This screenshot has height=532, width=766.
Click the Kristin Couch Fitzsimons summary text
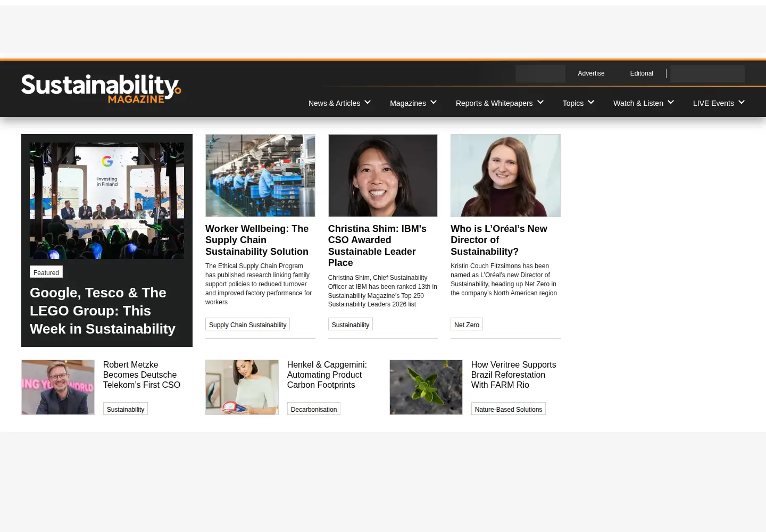[504, 280]
